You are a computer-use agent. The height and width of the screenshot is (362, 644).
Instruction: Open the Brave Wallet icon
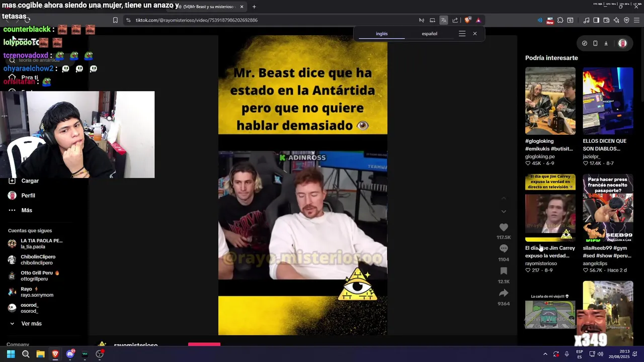tap(606, 20)
